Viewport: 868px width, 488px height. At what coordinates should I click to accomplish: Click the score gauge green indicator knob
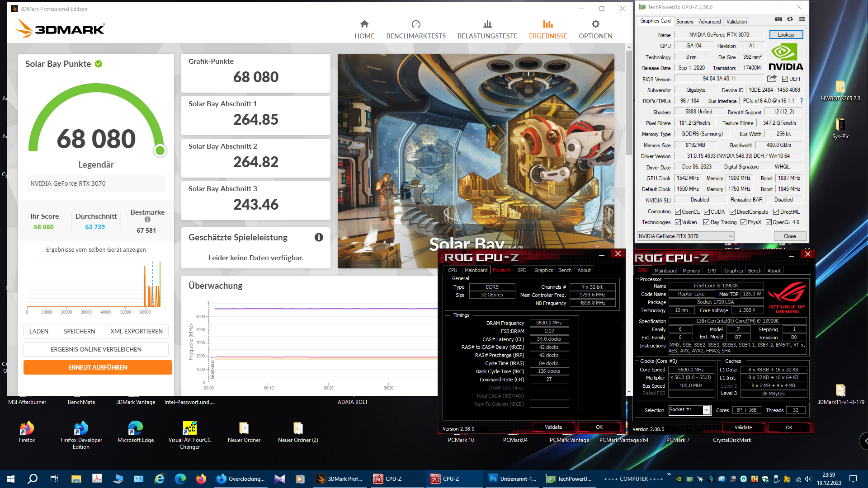click(x=160, y=150)
